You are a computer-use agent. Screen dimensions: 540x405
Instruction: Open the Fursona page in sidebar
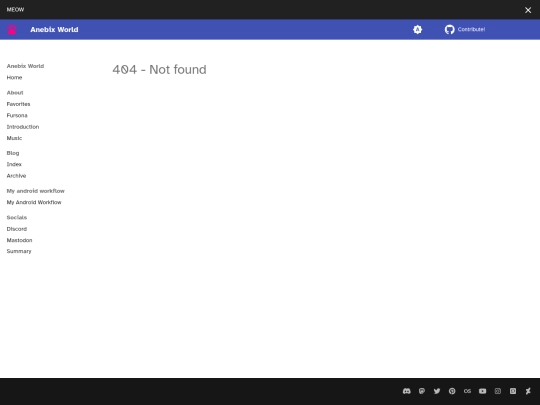(17, 115)
